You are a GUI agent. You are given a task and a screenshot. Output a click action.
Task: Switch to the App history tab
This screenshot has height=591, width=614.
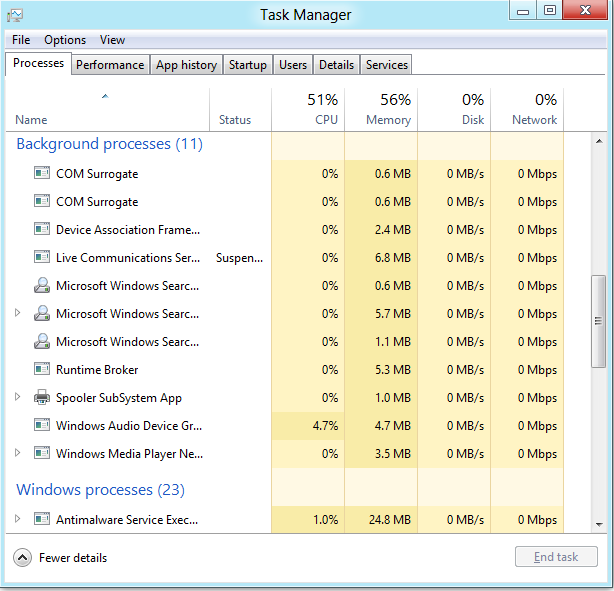click(186, 65)
